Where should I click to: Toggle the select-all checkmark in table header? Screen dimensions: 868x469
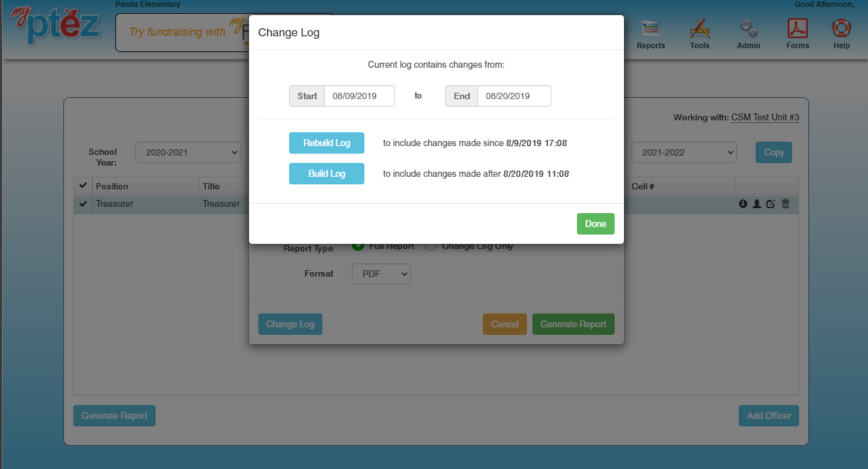(83, 186)
